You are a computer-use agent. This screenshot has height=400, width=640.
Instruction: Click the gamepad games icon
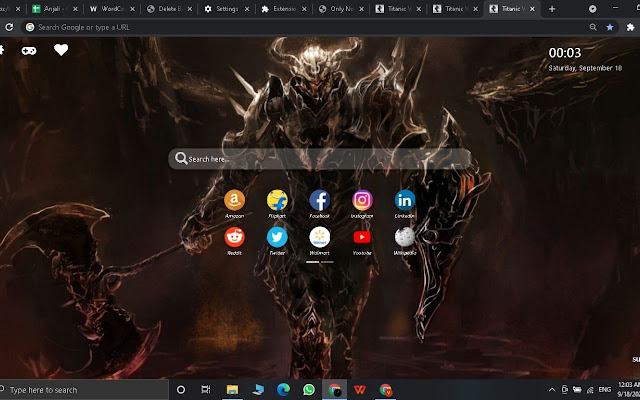[x=29, y=51]
